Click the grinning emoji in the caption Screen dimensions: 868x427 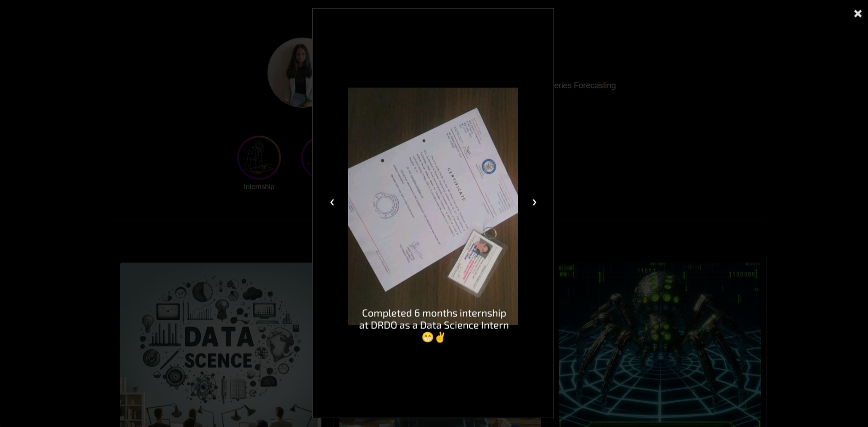(x=427, y=337)
